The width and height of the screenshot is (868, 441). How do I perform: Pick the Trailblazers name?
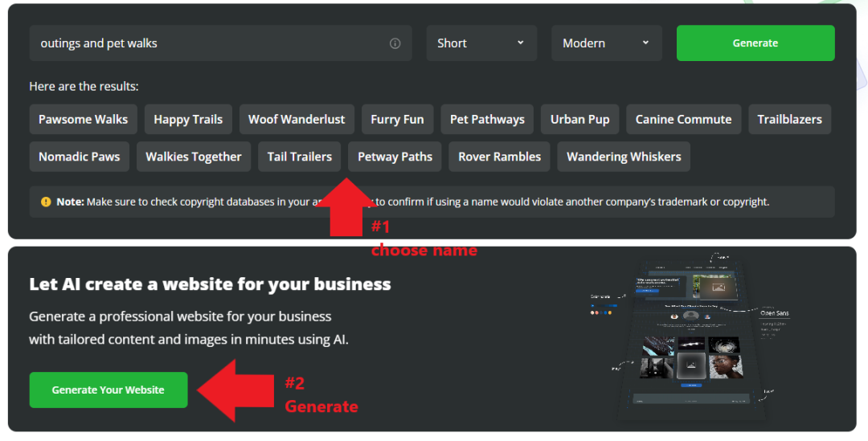(789, 119)
